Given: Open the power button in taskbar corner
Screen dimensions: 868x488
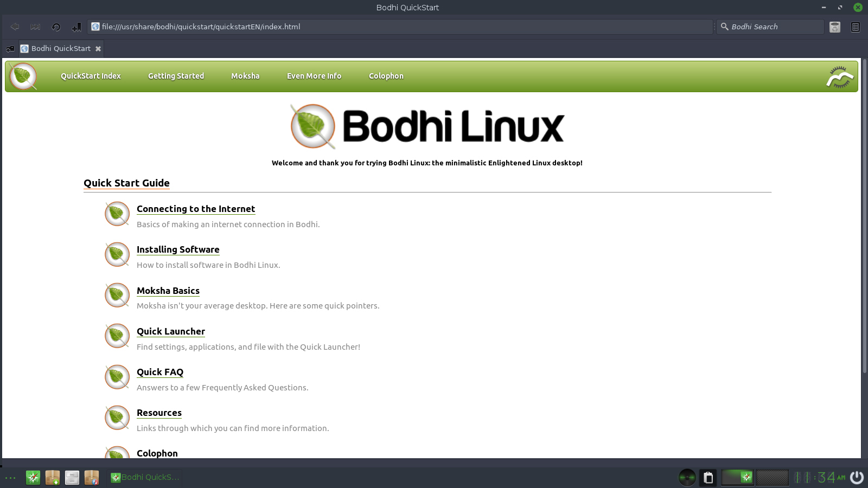Looking at the screenshot, I should click(x=857, y=477).
